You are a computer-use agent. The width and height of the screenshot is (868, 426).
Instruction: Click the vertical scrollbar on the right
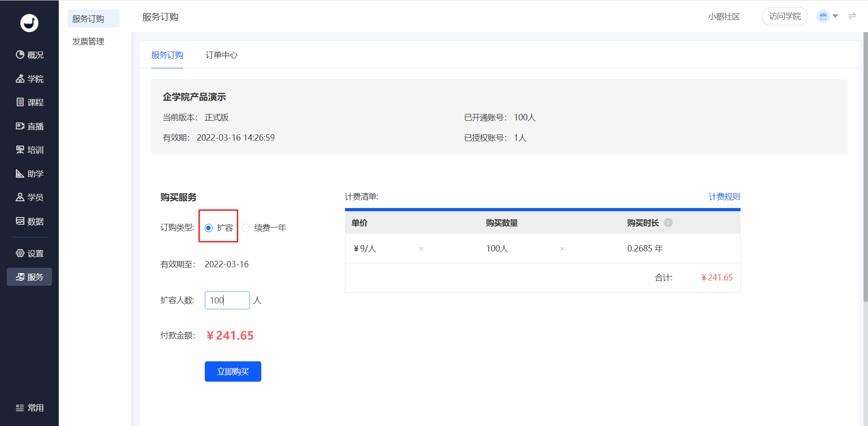click(x=865, y=167)
